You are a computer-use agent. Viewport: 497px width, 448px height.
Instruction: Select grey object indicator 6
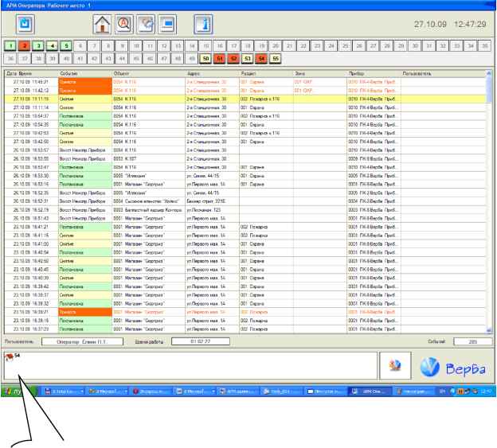(x=80, y=46)
